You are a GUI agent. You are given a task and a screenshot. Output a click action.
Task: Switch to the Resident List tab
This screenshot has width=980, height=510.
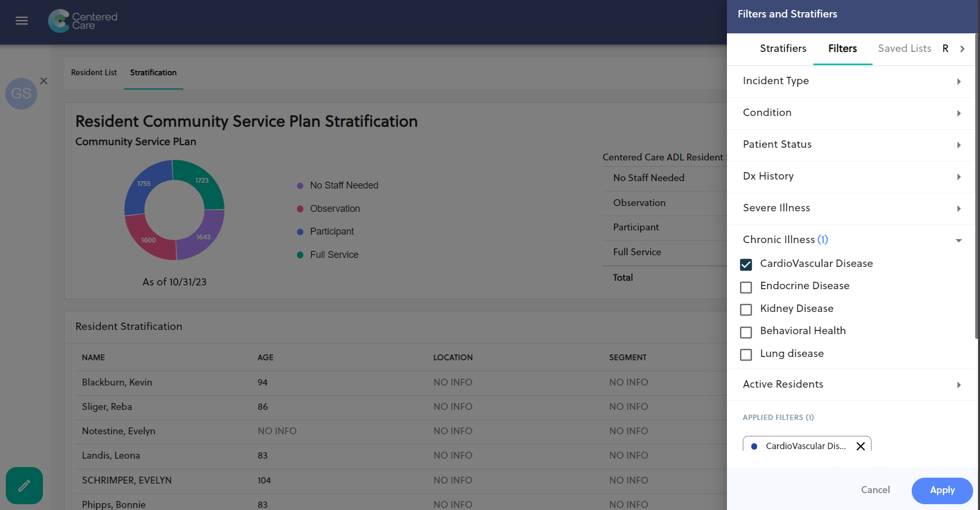point(94,73)
